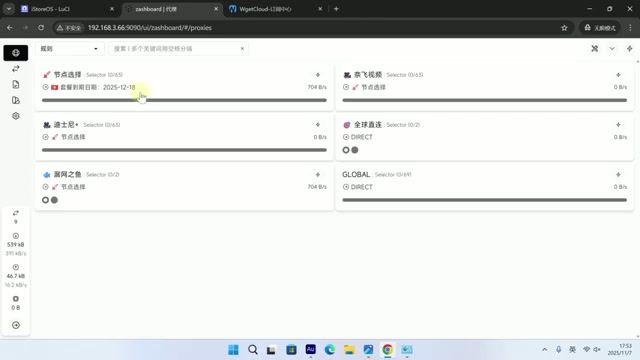Open the 规则 mode dropdown
This screenshot has width=640, height=360.
click(69, 49)
